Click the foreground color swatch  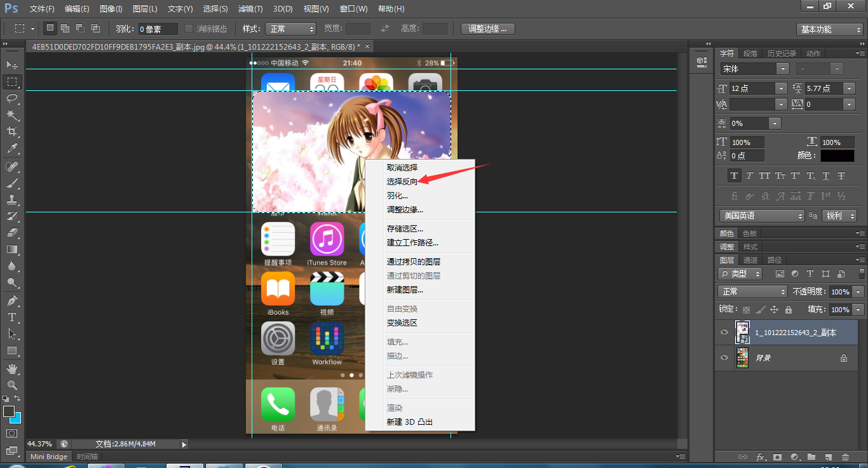[x=9, y=411]
